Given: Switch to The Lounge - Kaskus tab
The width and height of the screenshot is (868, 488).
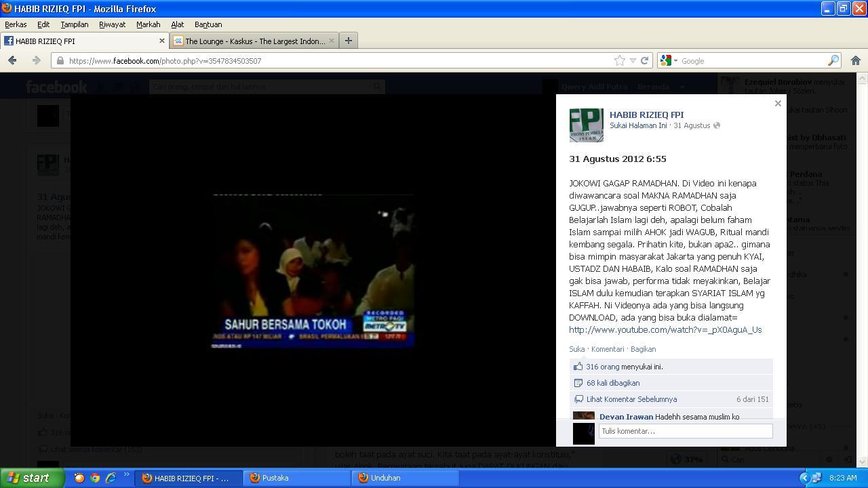Looking at the screenshot, I should (x=254, y=41).
